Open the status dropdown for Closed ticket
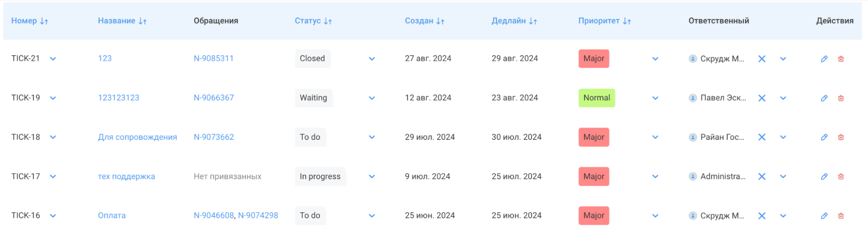The height and width of the screenshot is (244, 868). 372,59
